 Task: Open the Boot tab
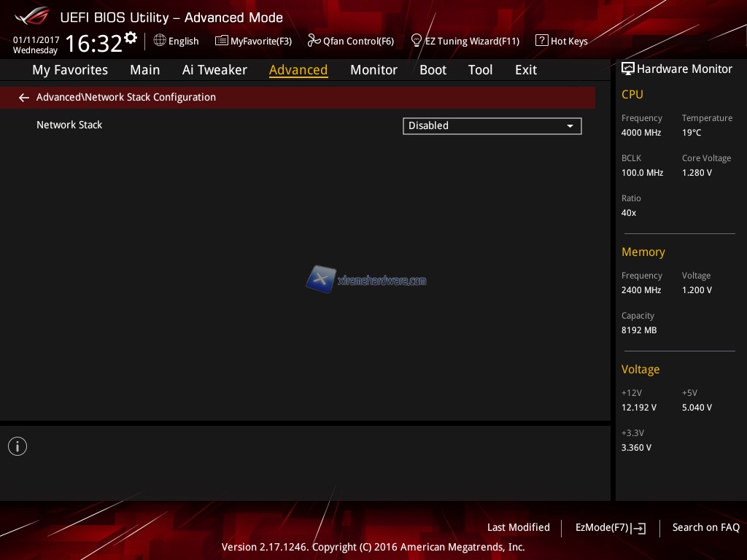click(433, 70)
